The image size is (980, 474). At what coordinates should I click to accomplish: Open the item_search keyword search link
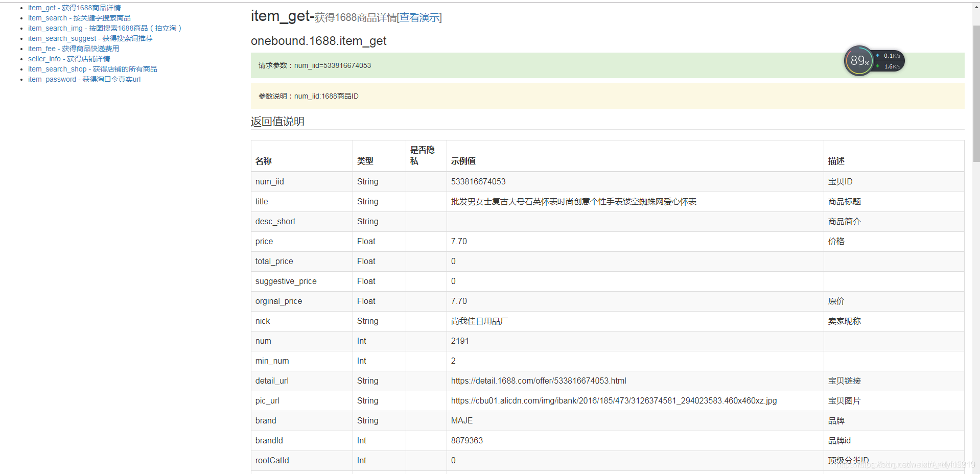[79, 18]
